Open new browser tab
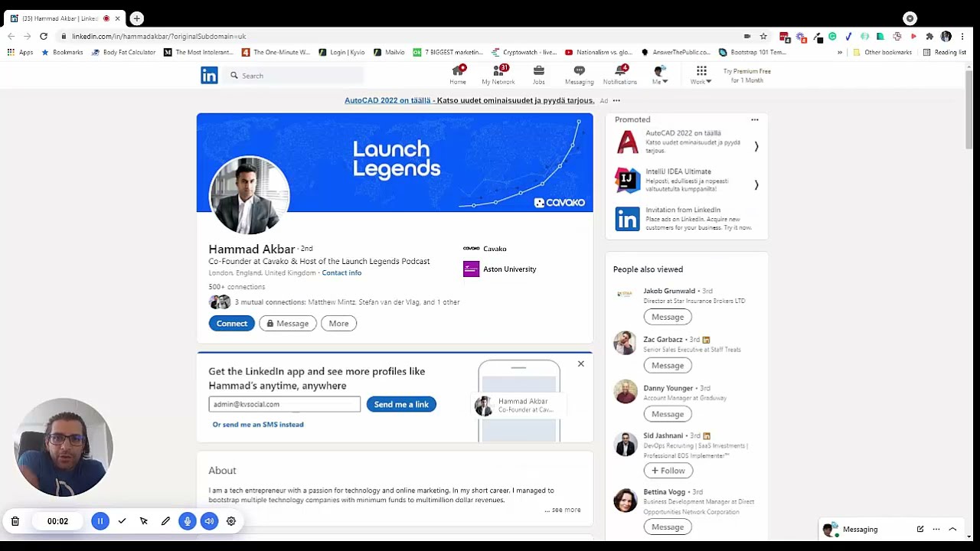The height and width of the screenshot is (551, 980). point(136,18)
